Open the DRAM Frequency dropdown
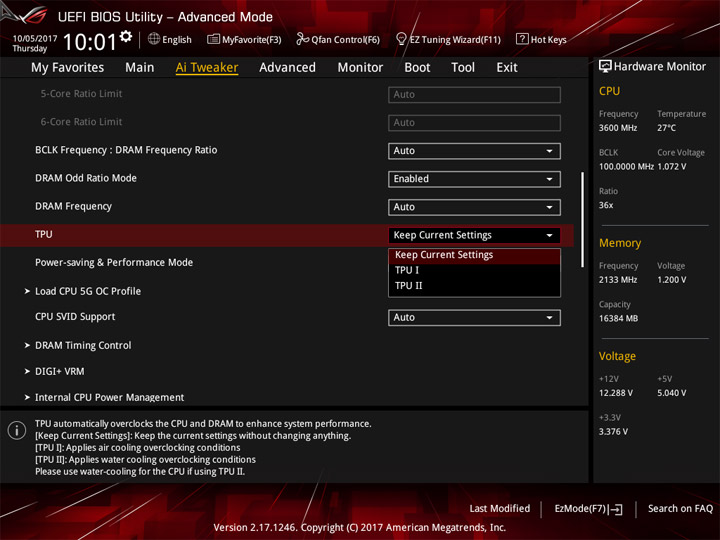720x540 pixels. 474,207
